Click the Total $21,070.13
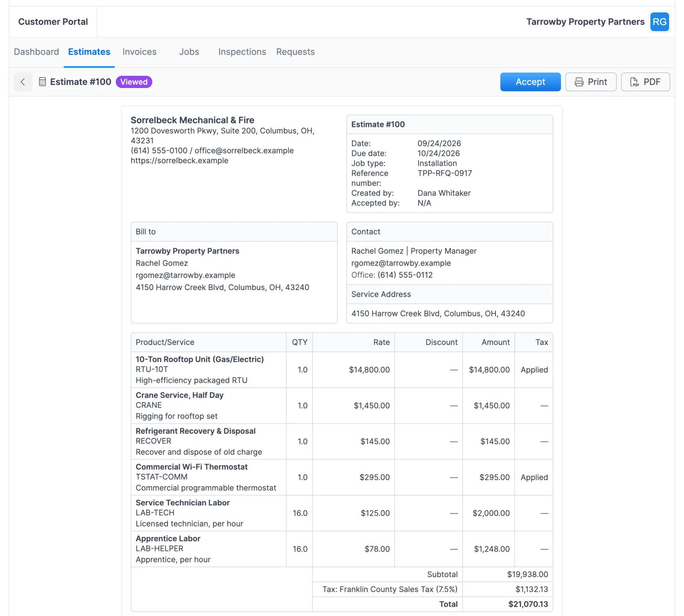 [528, 604]
